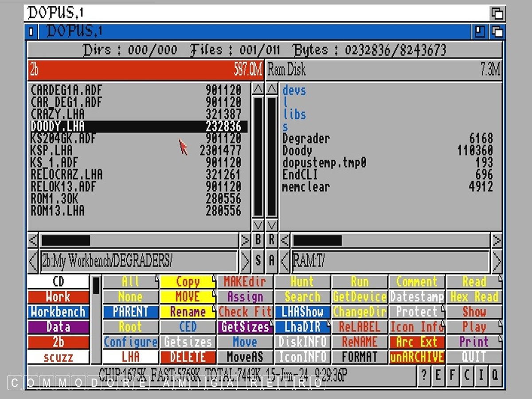Click the left panel scroll-down arrow
The image size is (532, 399).
tap(258, 225)
